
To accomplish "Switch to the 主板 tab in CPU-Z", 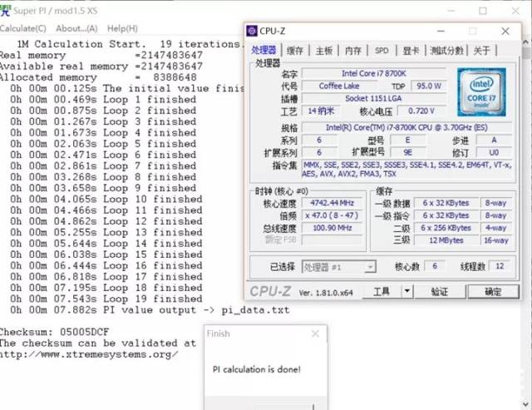I will pos(324,51).
